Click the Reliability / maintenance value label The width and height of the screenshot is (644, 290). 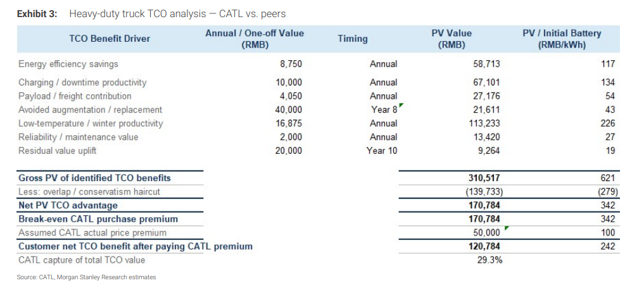(x=78, y=137)
